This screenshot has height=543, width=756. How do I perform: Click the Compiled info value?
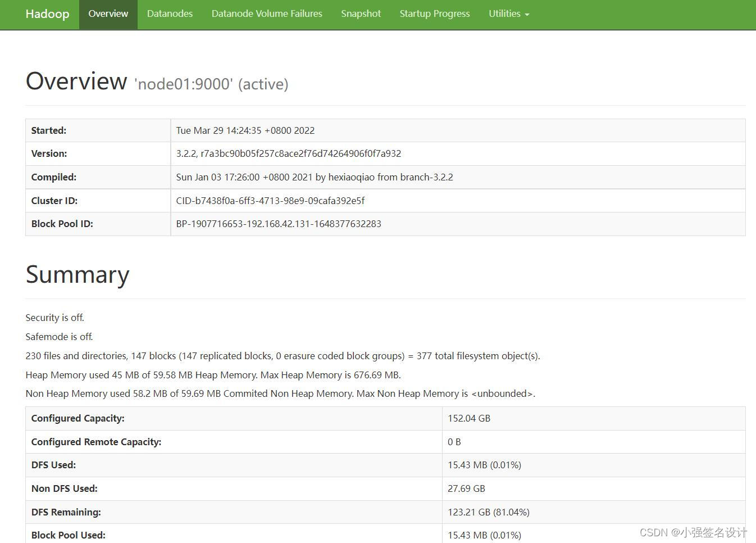point(315,177)
